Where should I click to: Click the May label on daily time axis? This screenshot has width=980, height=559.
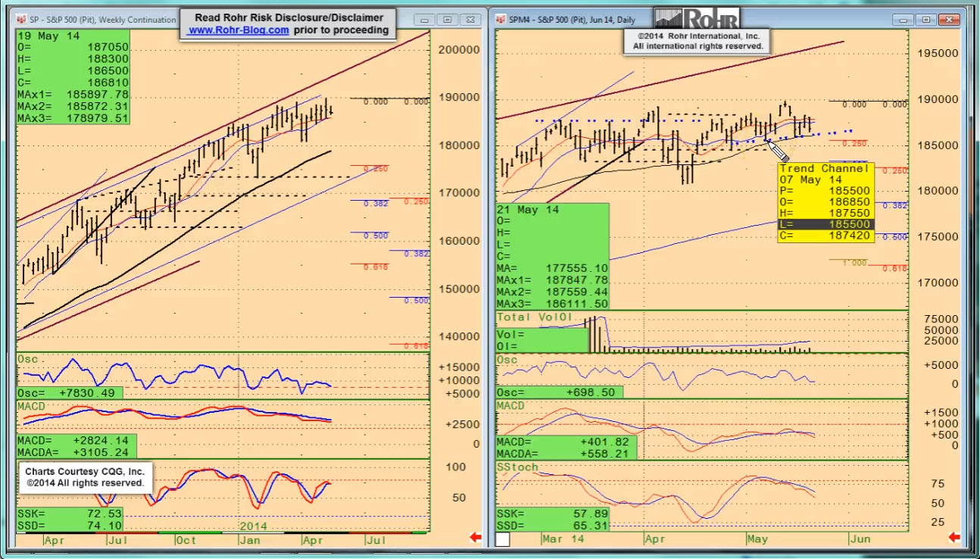tap(757, 539)
